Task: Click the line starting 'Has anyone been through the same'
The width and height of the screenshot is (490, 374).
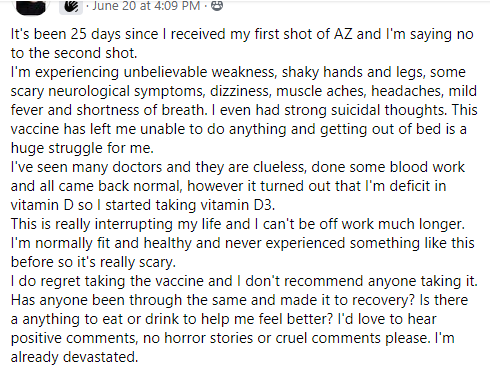Action: click(239, 300)
